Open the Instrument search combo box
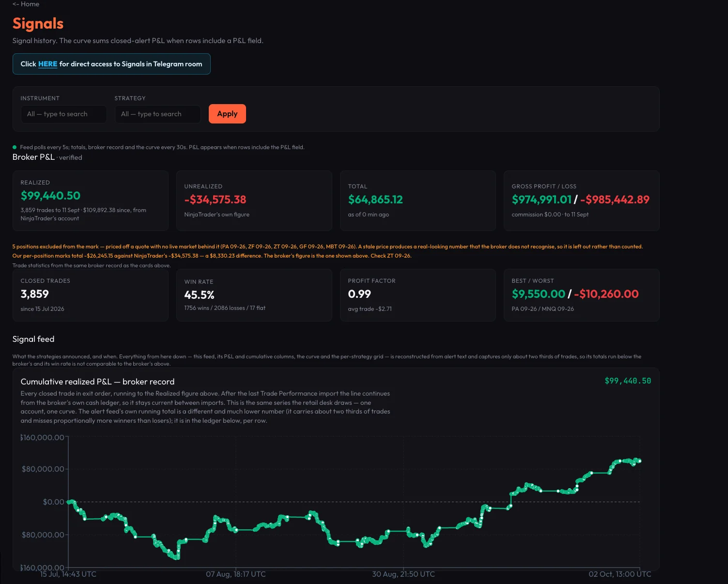Viewport: 728px width, 584px height. [63, 114]
